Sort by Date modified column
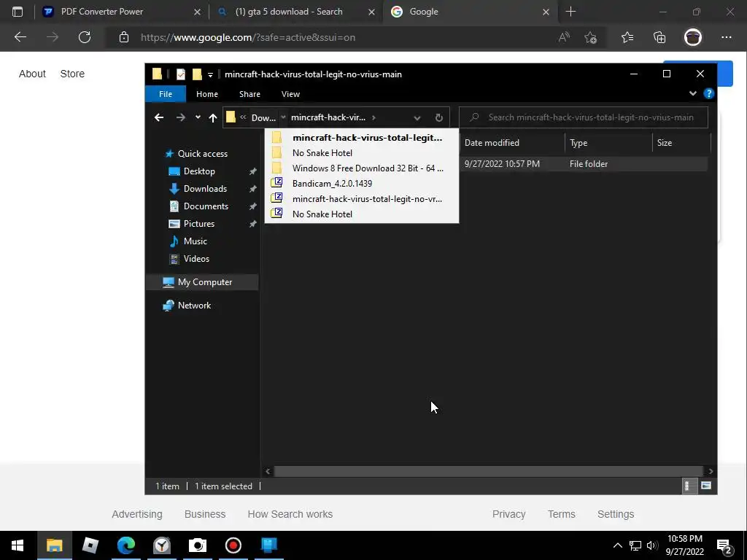 point(511,143)
